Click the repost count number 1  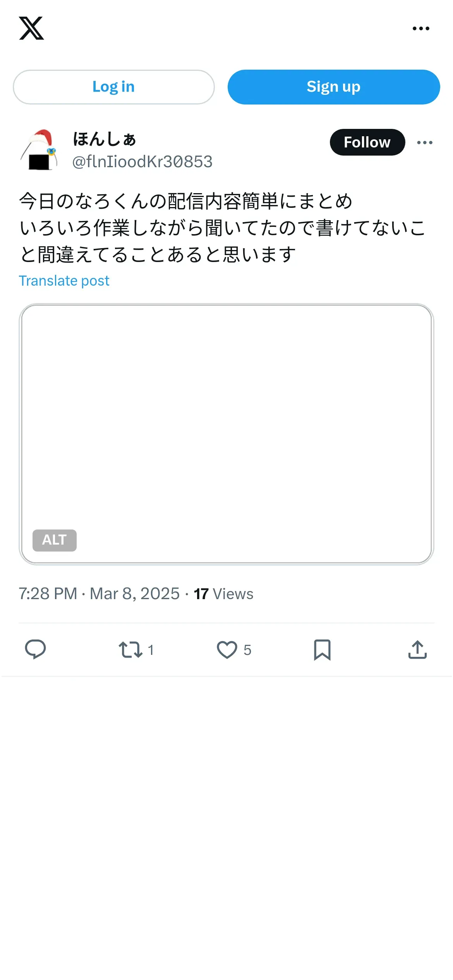[x=151, y=650]
